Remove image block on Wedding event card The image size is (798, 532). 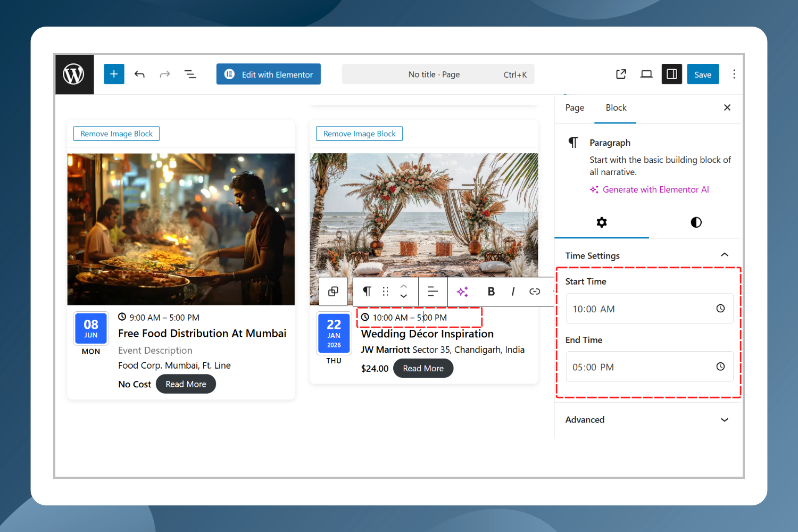[359, 134]
